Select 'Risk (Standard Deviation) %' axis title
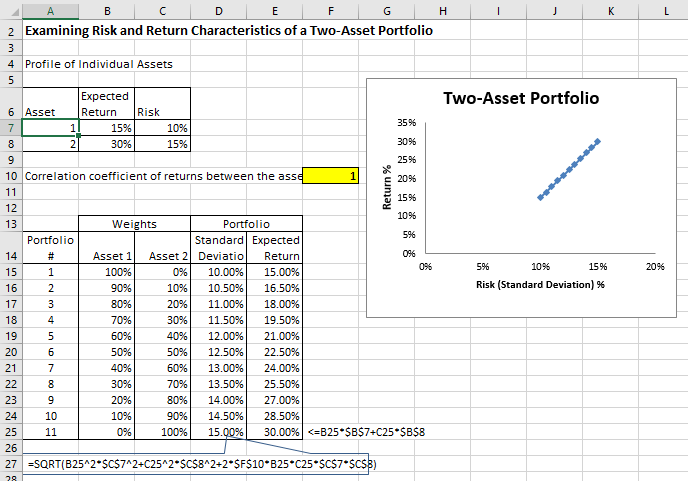This screenshot has width=688, height=481. [540, 284]
